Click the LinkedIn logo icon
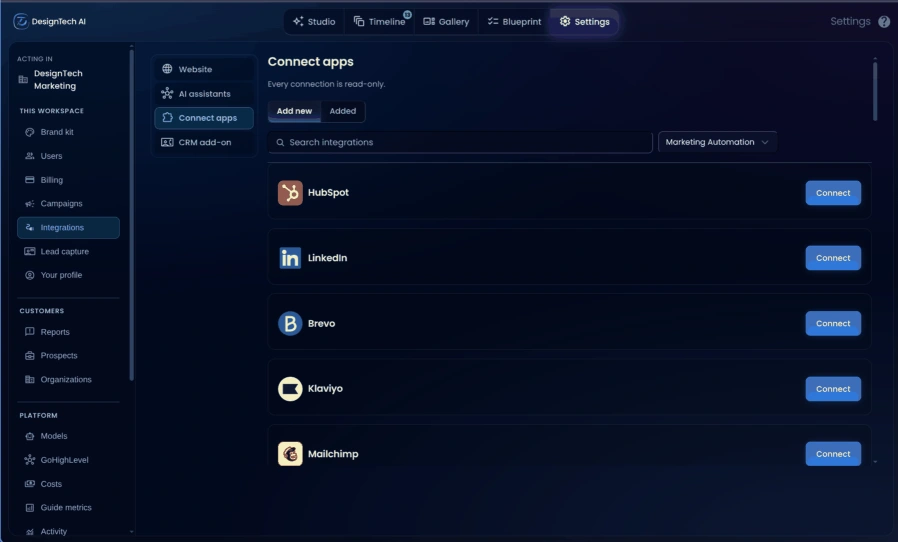Screen dimensions: 898x542 coord(290,258)
